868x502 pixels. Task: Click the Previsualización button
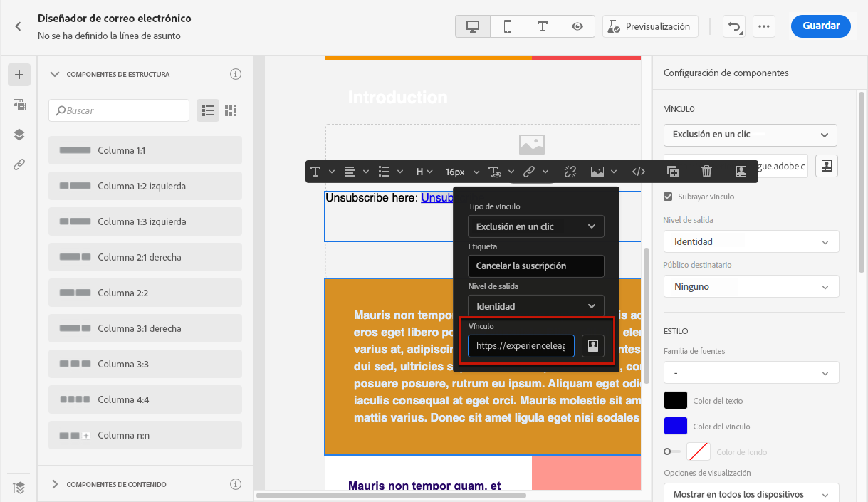click(x=649, y=26)
